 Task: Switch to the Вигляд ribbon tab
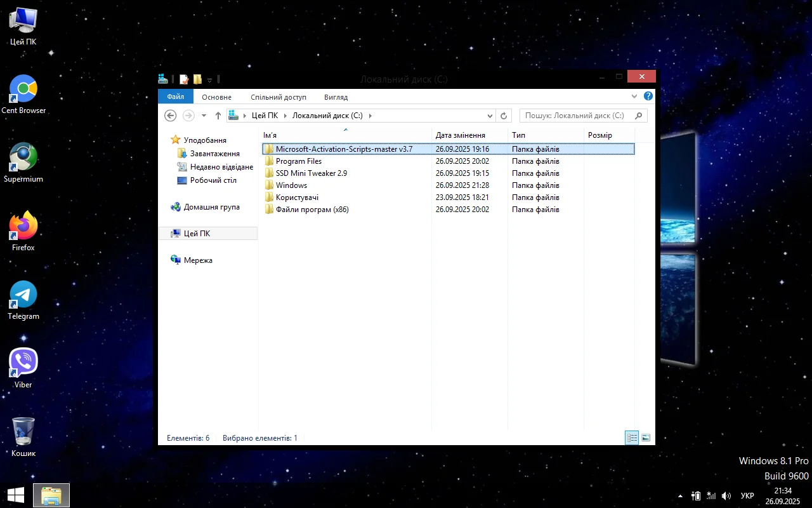336,97
